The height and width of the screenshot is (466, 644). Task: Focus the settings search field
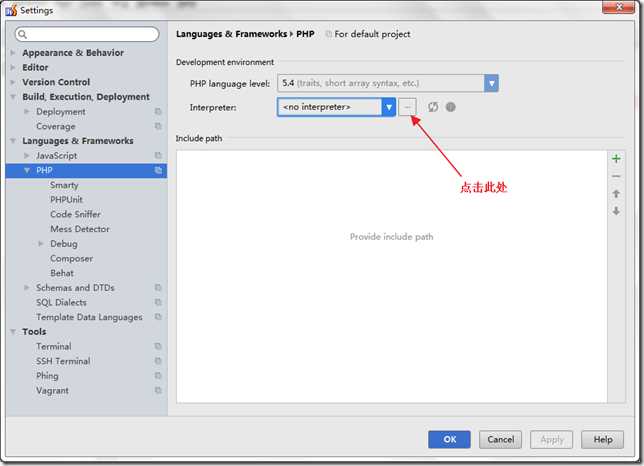coord(87,34)
